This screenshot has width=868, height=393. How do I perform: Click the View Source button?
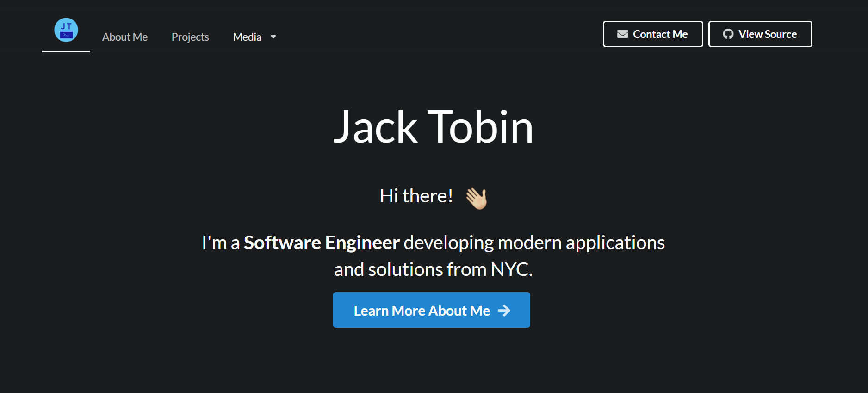click(760, 34)
